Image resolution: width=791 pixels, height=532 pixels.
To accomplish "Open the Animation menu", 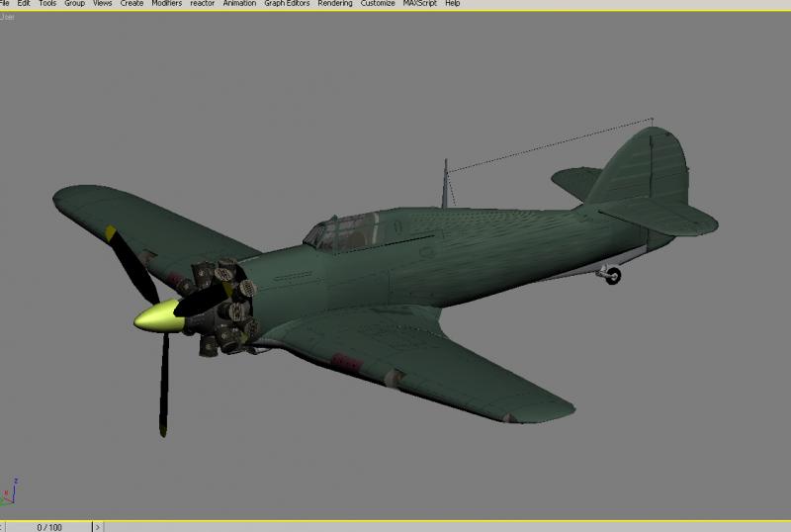I will 239,3.
